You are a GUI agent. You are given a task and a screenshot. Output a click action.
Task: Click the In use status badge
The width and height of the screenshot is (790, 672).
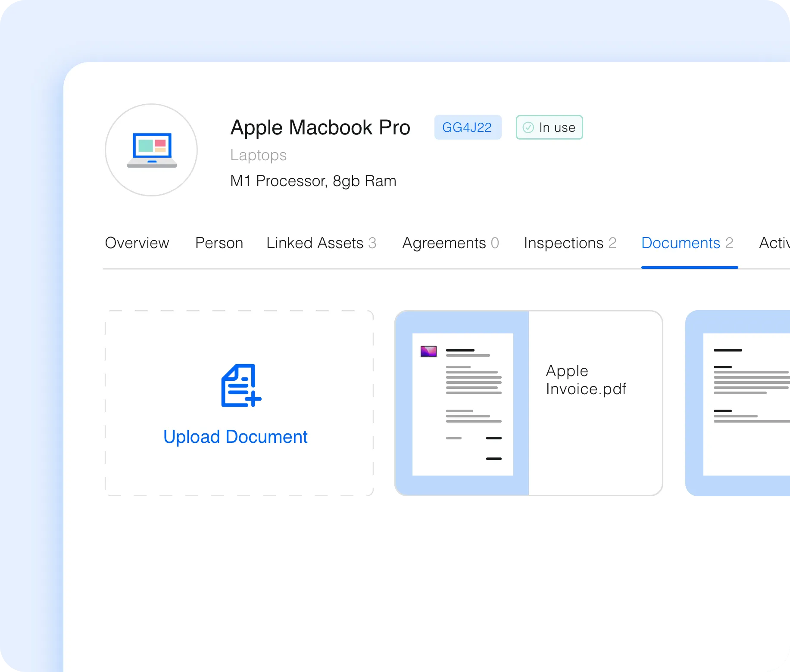point(549,128)
